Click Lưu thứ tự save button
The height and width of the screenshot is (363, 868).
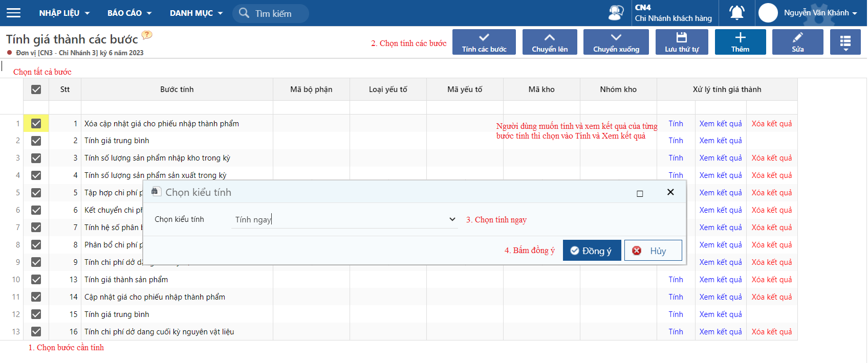click(682, 42)
